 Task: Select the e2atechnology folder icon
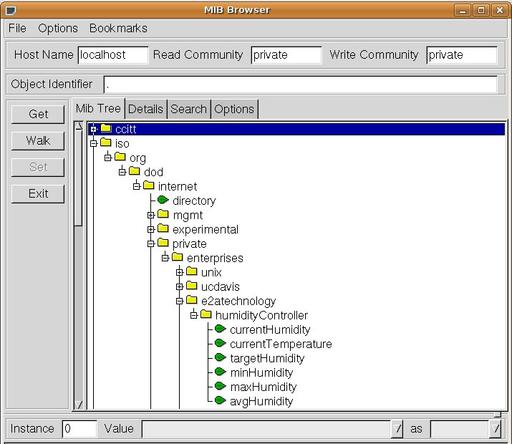click(191, 300)
